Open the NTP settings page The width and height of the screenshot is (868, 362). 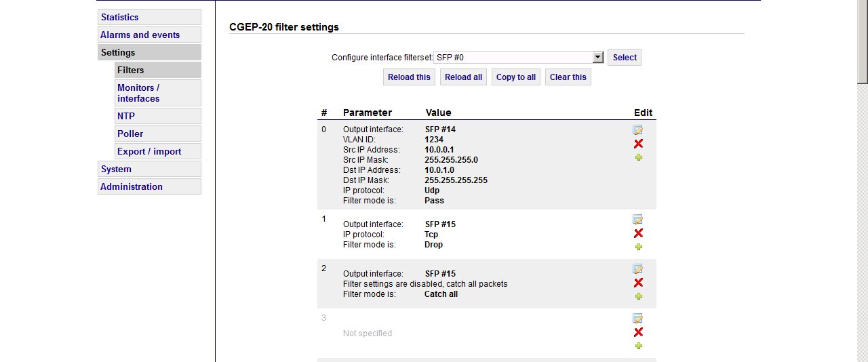(158, 116)
